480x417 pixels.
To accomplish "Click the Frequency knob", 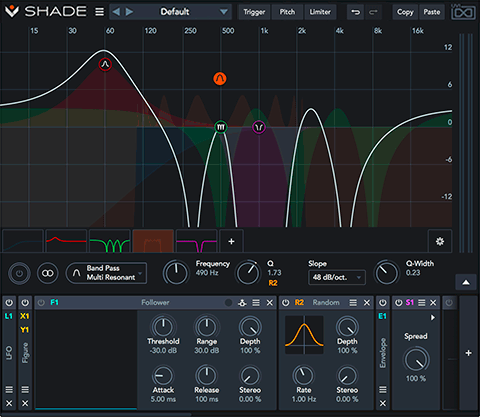I will point(176,273).
